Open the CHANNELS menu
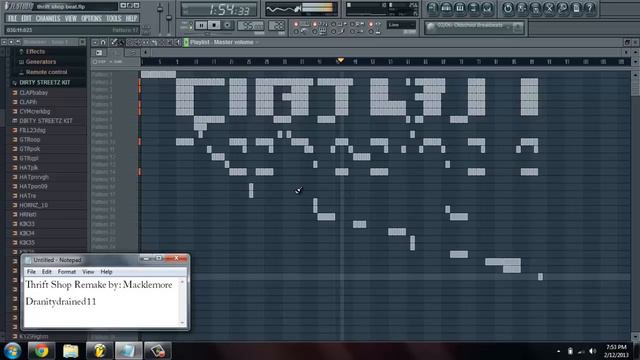Screen dimensions: 640x360 click(x=48, y=18)
